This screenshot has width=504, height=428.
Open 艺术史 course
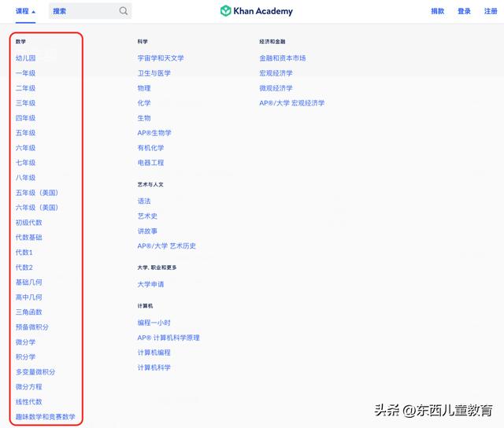147,216
